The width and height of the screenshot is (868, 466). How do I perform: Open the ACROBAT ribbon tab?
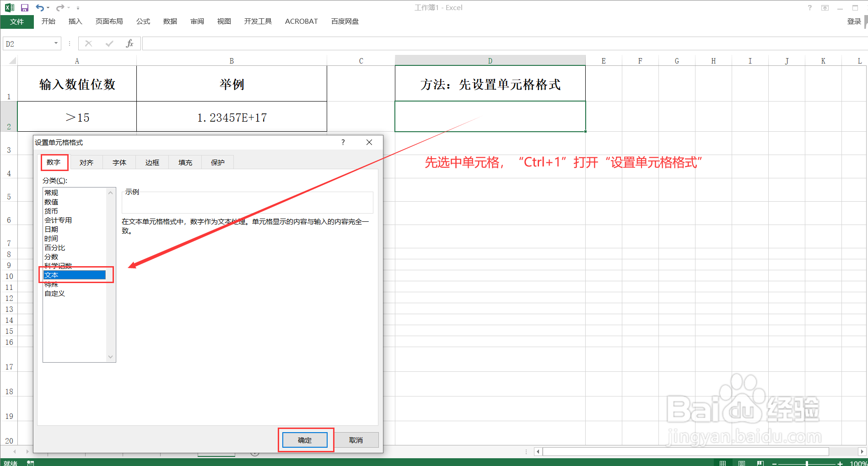(x=302, y=21)
